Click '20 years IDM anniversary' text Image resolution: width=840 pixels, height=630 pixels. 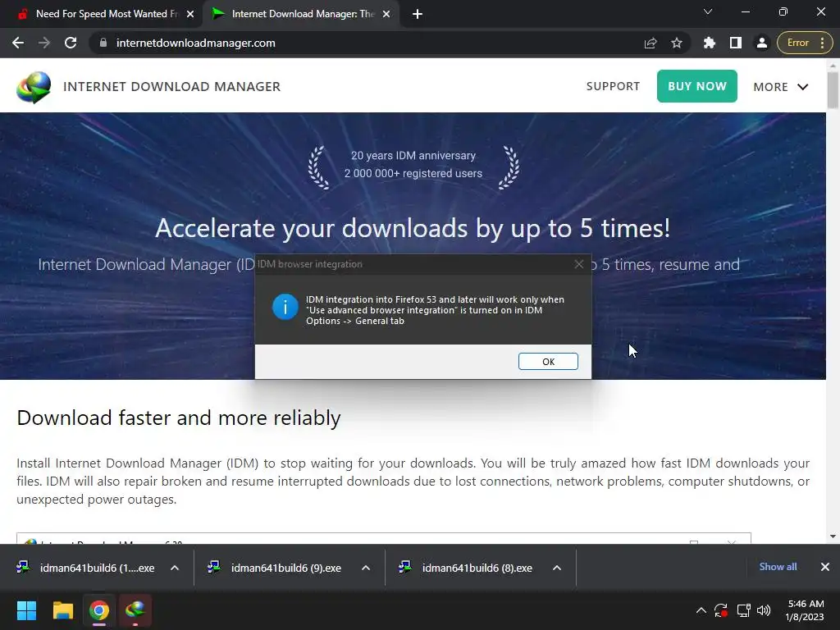click(413, 155)
